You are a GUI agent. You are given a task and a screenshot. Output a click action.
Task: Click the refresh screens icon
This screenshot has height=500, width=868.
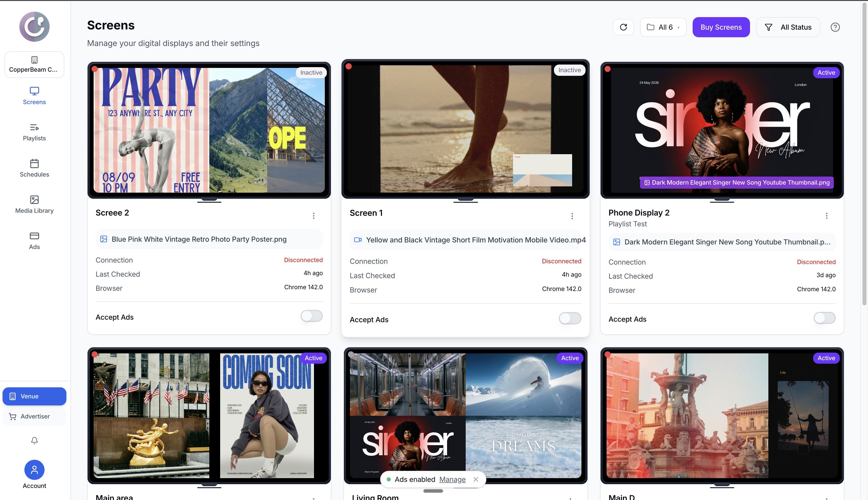point(623,27)
